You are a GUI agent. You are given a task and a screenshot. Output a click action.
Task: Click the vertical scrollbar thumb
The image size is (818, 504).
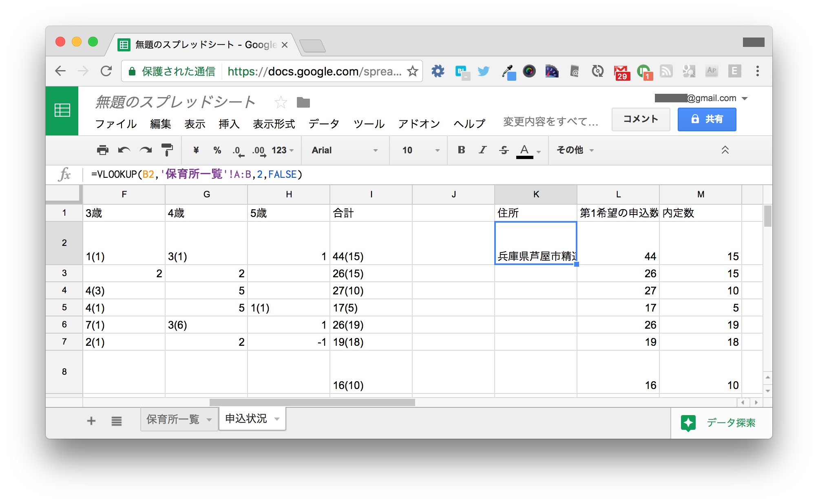tap(768, 216)
